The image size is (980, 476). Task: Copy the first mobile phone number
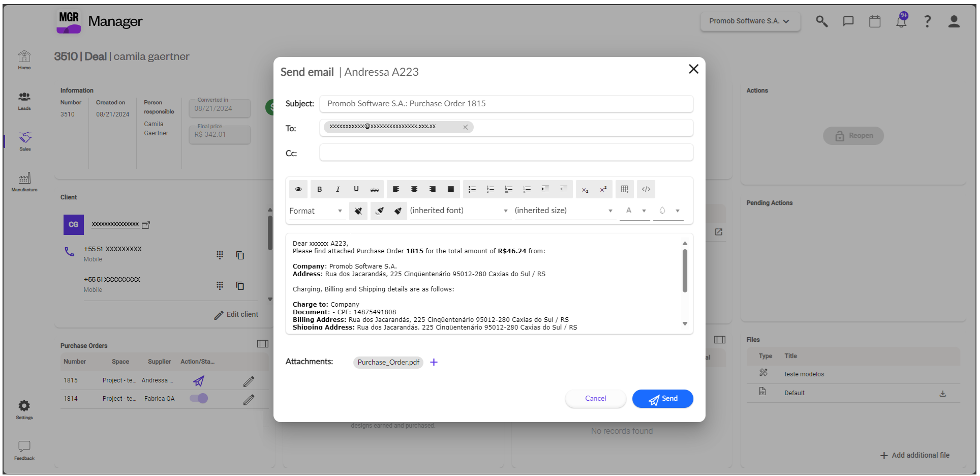coord(240,255)
